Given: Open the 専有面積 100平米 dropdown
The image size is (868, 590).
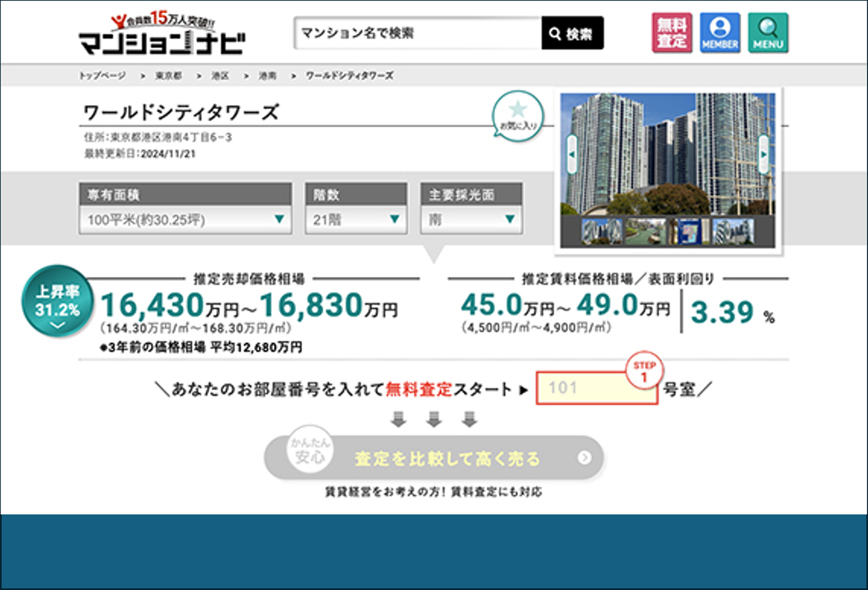Looking at the screenshot, I should coord(185,219).
